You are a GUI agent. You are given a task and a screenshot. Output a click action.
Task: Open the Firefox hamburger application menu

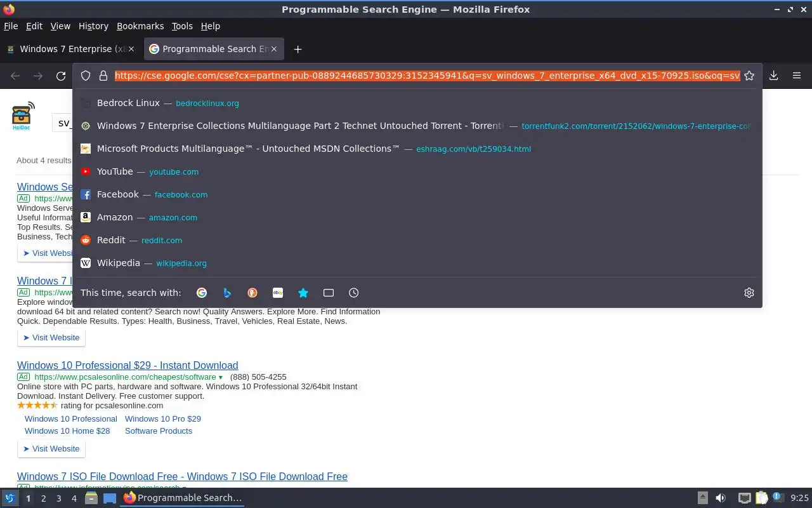tap(797, 76)
